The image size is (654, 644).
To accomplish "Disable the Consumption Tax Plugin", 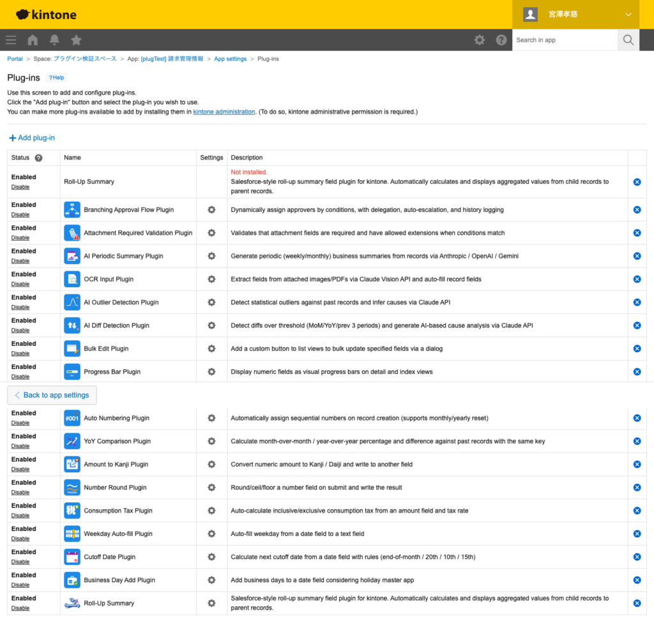I will coord(20,516).
